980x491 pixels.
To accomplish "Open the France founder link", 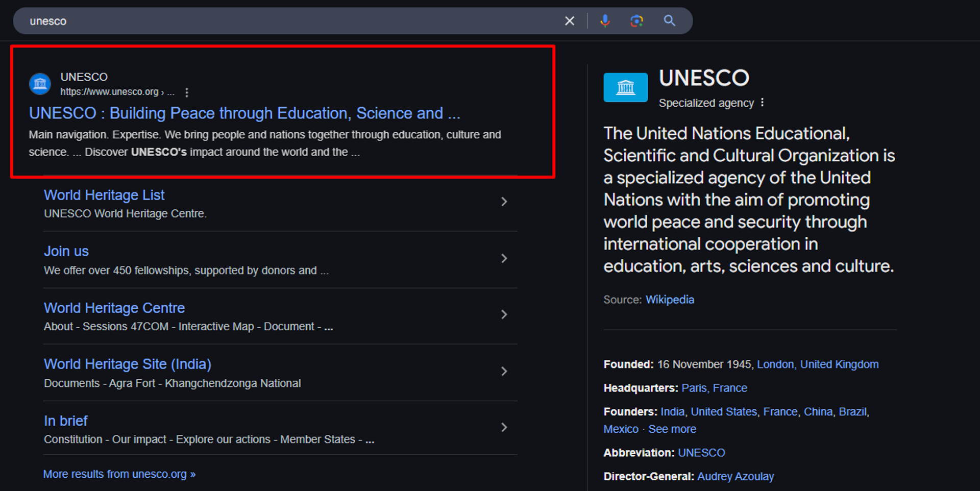I will 780,411.
